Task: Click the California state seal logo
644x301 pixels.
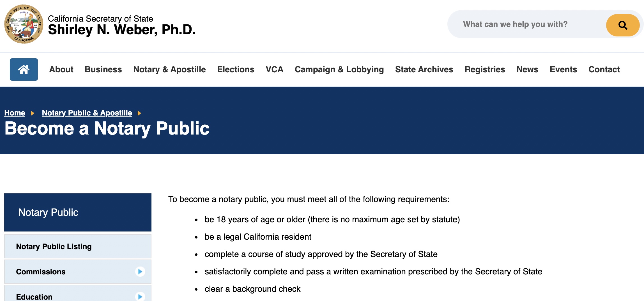Action: coord(24,24)
